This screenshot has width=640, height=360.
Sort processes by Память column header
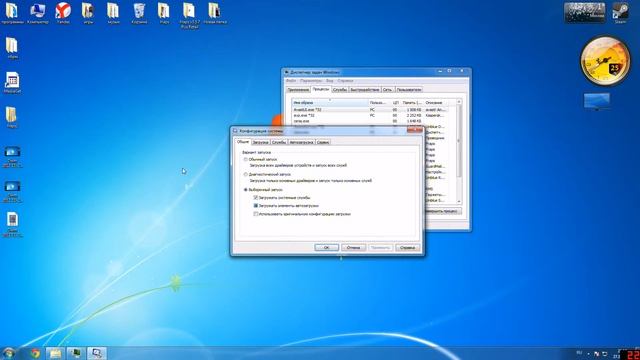click(x=411, y=103)
